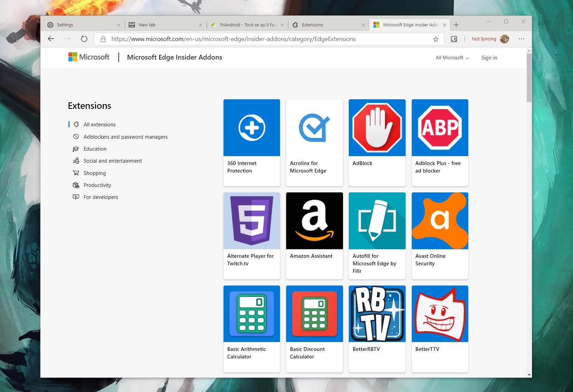Click the vertical scrollbar thumb

point(529,77)
